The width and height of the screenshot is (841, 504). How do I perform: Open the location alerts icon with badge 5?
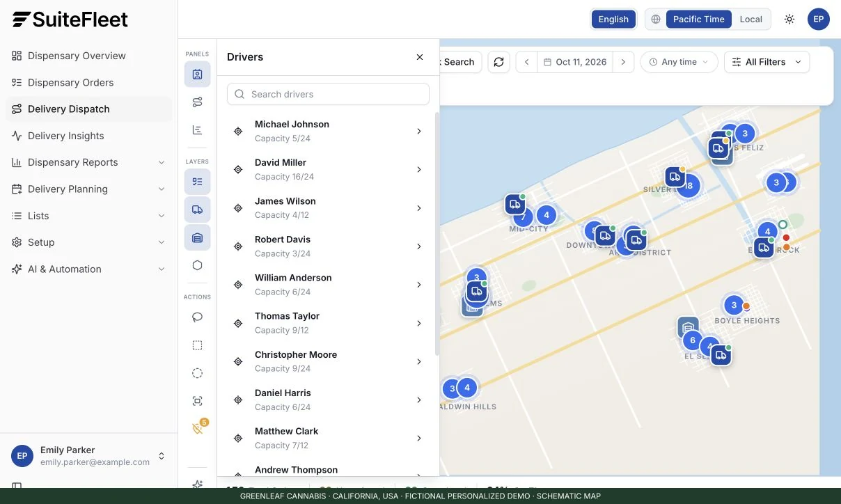(198, 428)
